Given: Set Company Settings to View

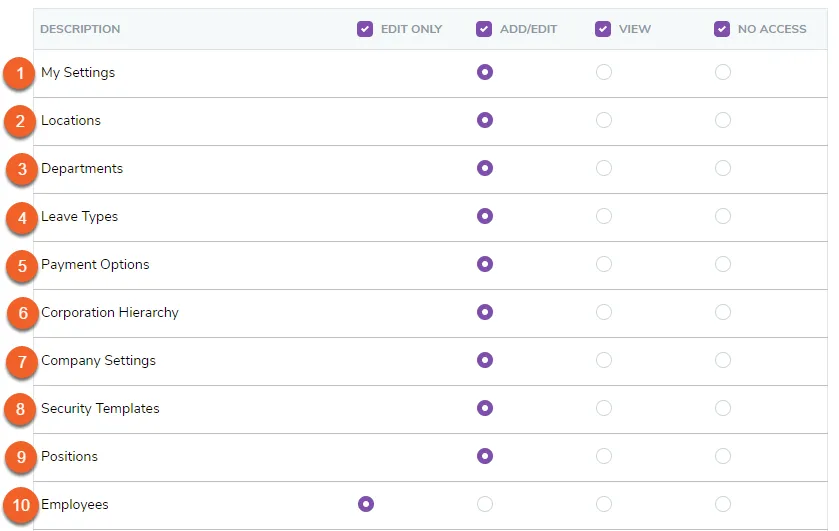Looking at the screenshot, I should point(604,360).
